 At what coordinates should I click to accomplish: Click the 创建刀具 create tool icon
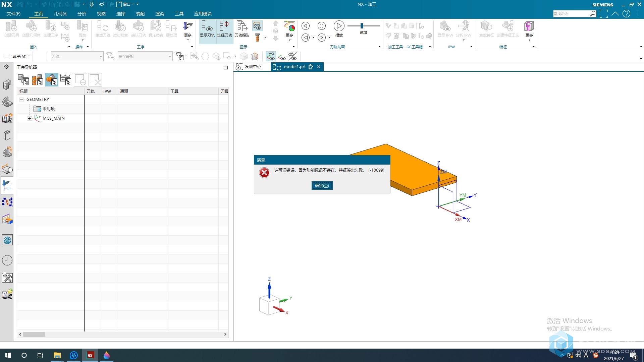tap(12, 29)
